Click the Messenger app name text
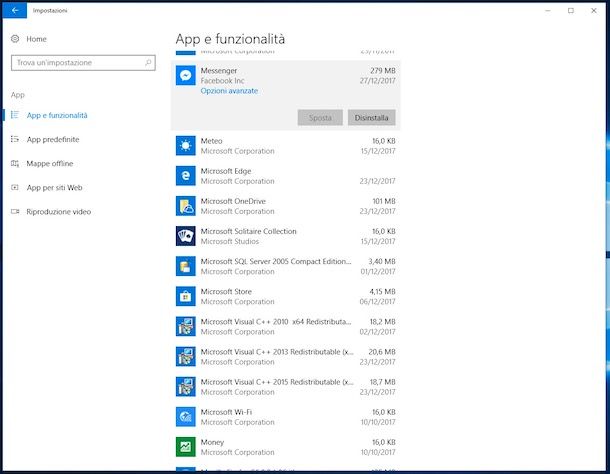Viewport: 610px width, 474px height. 219,70
